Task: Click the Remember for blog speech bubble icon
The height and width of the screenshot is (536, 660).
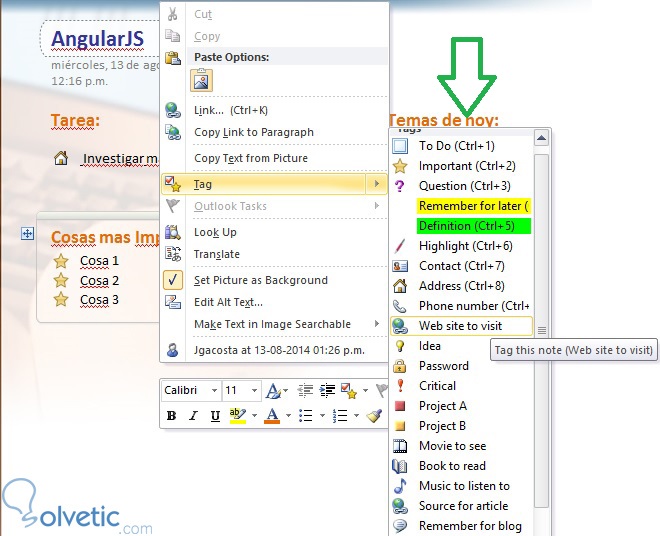Action: (400, 525)
